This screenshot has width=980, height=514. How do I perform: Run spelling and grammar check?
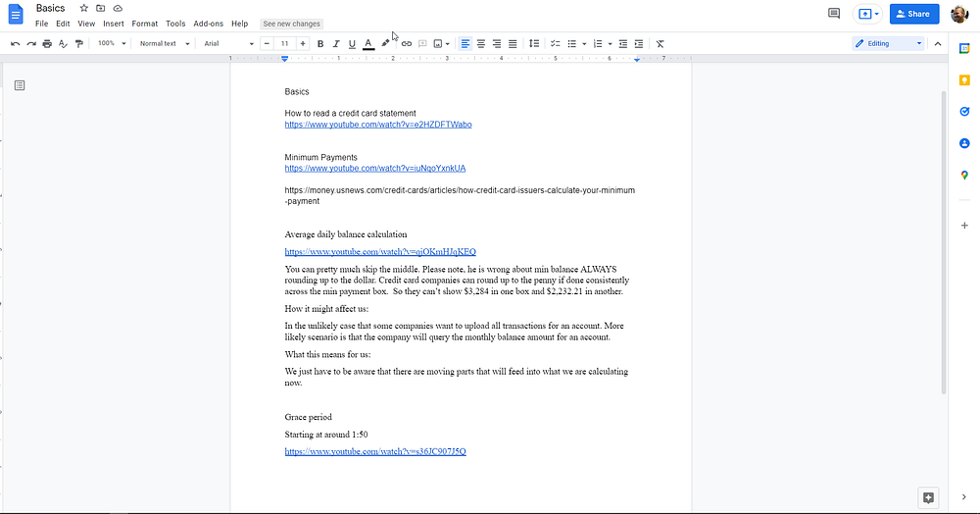pos(63,44)
